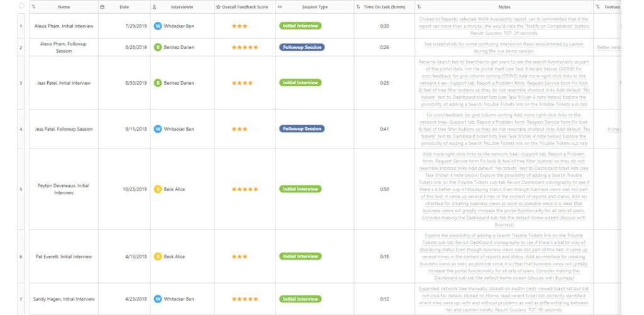The height and width of the screenshot is (315, 644).
Task: Click Whitacker Ben avatar in row 1
Action: pos(158,26)
